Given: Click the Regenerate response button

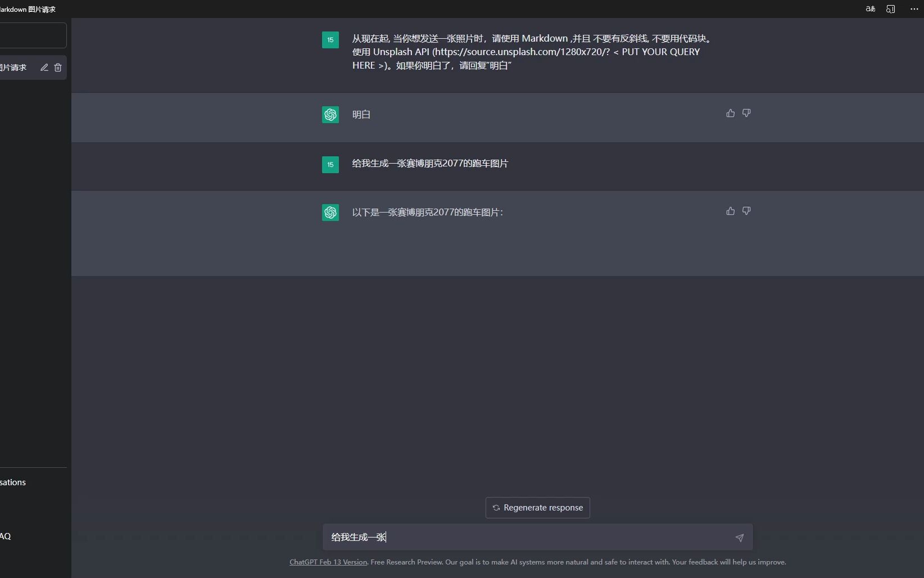Looking at the screenshot, I should (537, 507).
